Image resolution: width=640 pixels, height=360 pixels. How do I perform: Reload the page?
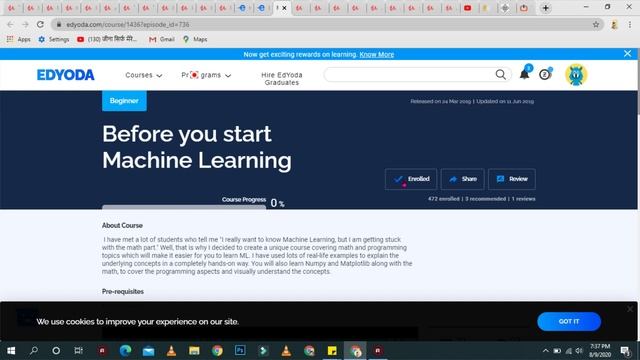tap(40, 24)
